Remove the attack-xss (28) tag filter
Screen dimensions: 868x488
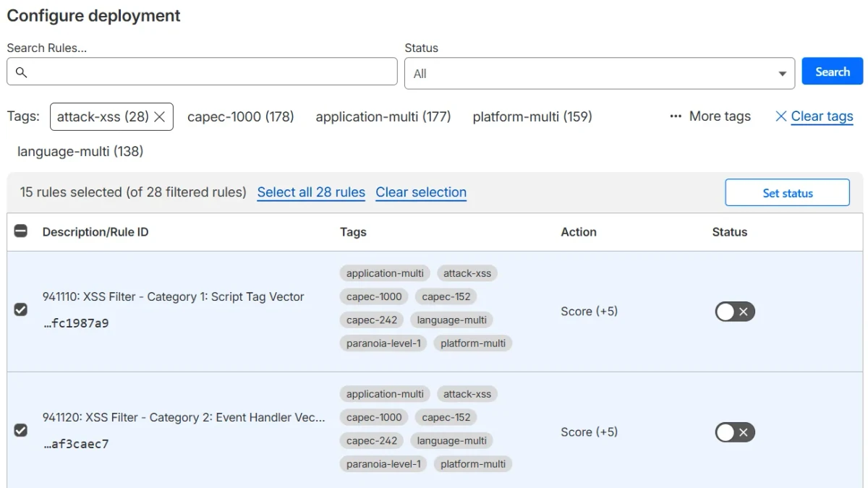pos(160,116)
